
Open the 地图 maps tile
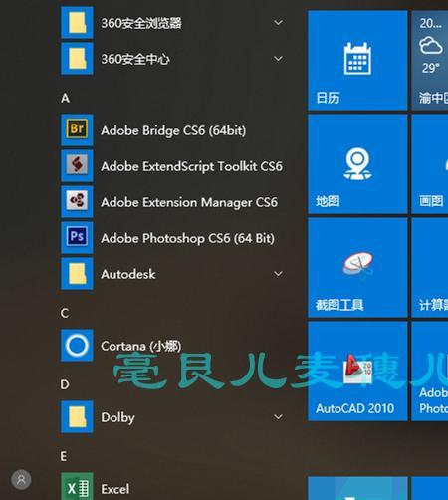[x=357, y=164]
